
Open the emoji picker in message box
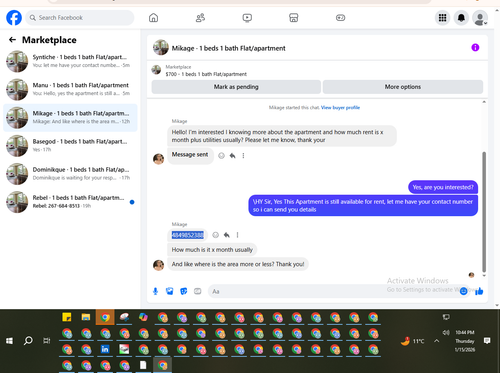pyautogui.click(x=463, y=291)
